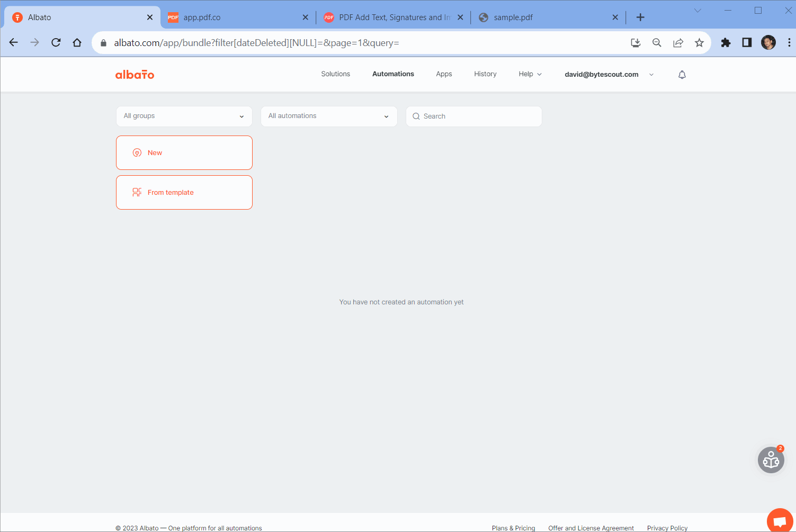Open the Plans & Pricing link

513,528
